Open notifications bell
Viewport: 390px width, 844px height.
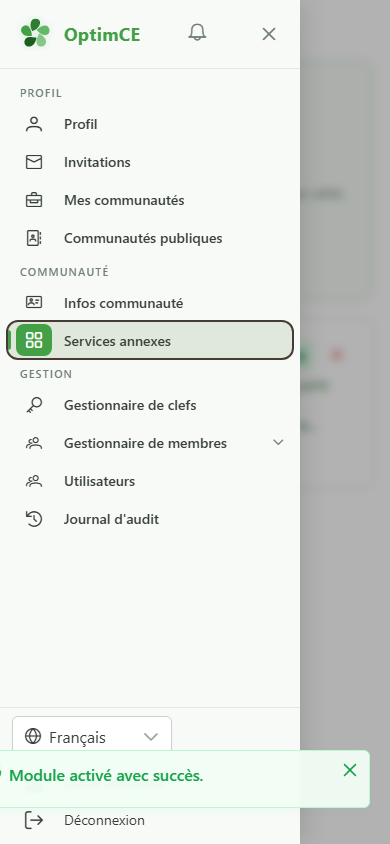tap(197, 33)
